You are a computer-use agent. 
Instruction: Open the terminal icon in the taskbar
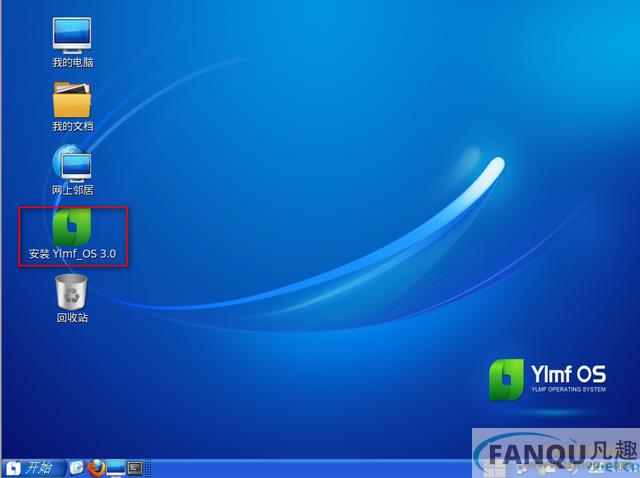coord(135,468)
